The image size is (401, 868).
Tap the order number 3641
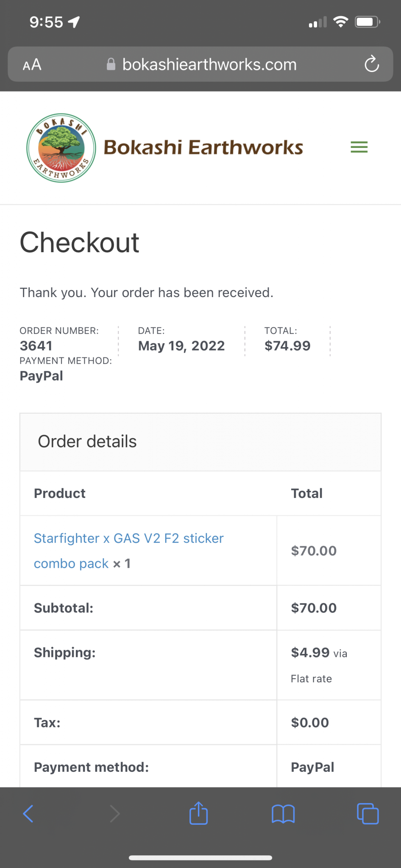(x=36, y=346)
